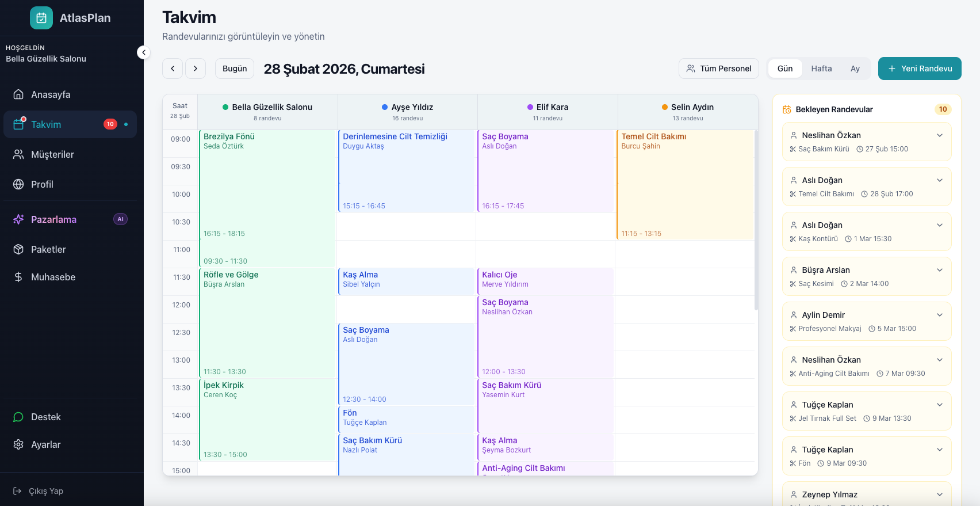Switch calendar to Hafta view

tap(821, 69)
